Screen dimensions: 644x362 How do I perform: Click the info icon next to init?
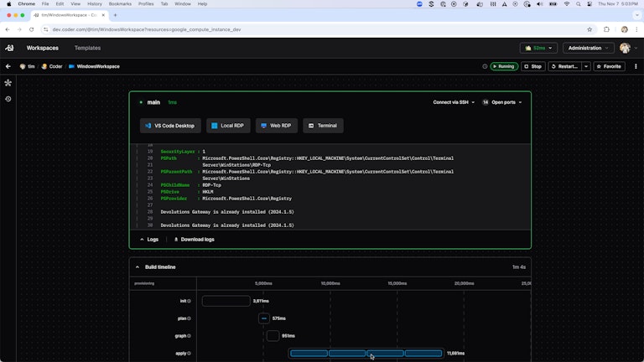(189, 301)
